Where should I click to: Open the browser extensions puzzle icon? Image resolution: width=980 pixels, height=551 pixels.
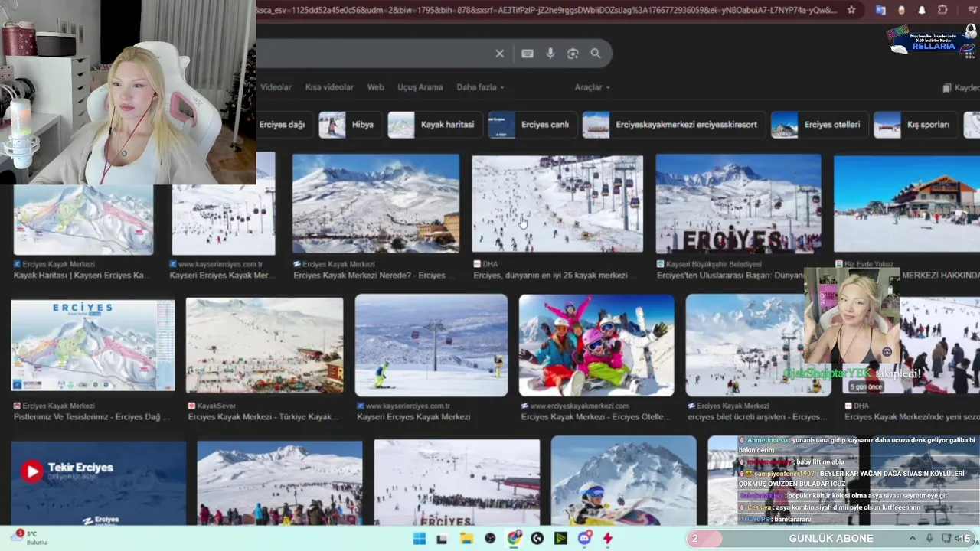point(942,10)
